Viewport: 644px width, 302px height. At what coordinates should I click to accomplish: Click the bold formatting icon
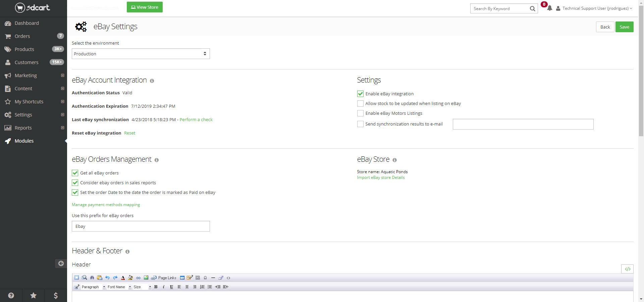coord(156,287)
